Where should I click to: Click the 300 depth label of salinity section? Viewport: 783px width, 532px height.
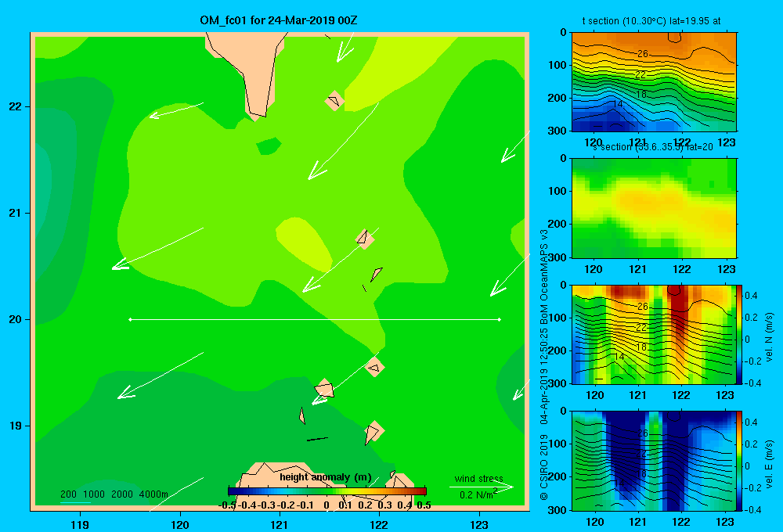(x=557, y=257)
